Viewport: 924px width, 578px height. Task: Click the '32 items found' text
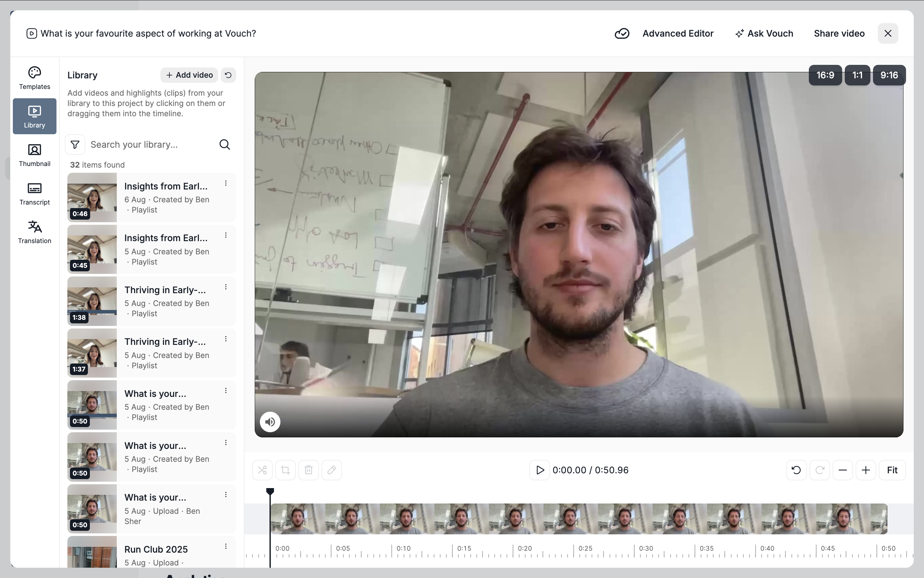(x=97, y=165)
